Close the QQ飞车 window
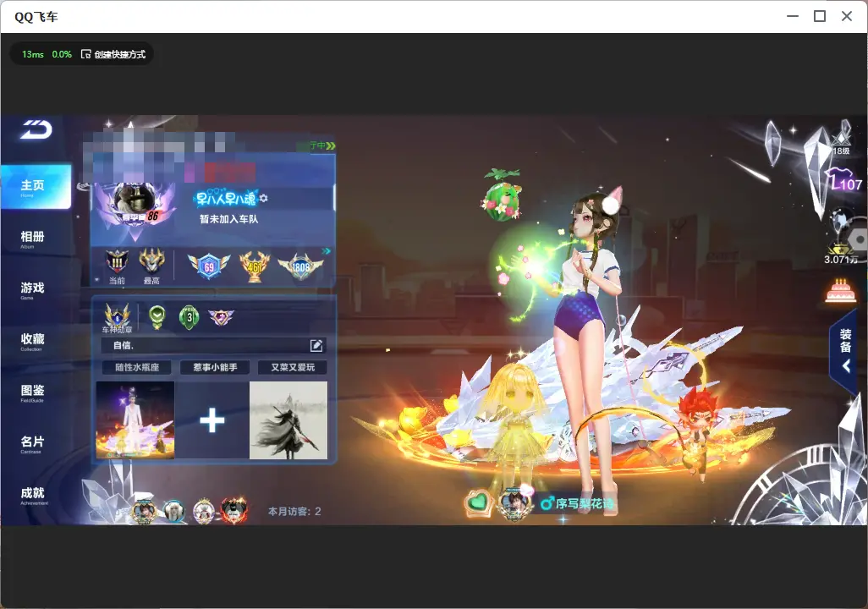The height and width of the screenshot is (609, 868). [x=847, y=16]
